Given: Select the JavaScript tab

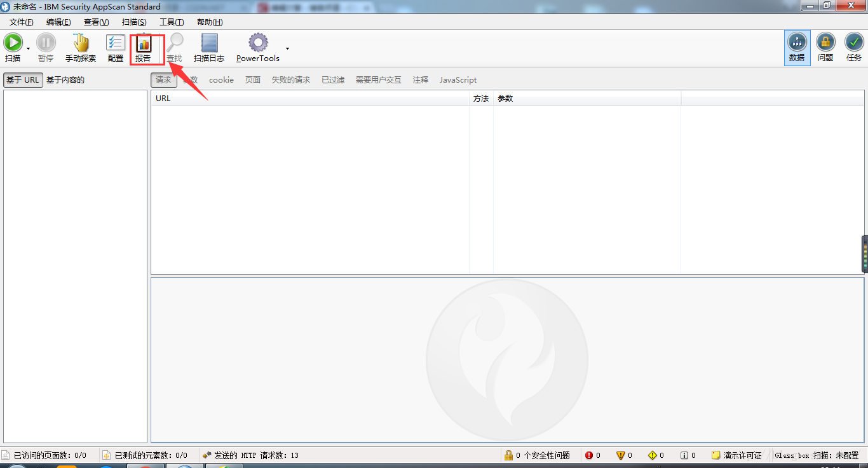Looking at the screenshot, I should click(458, 80).
